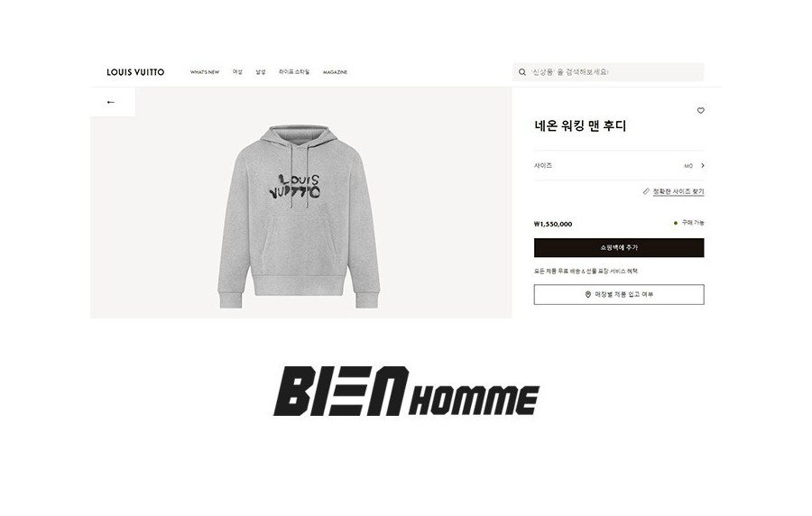
Task: Click the black add to shopping bag button
Action: [x=619, y=247]
